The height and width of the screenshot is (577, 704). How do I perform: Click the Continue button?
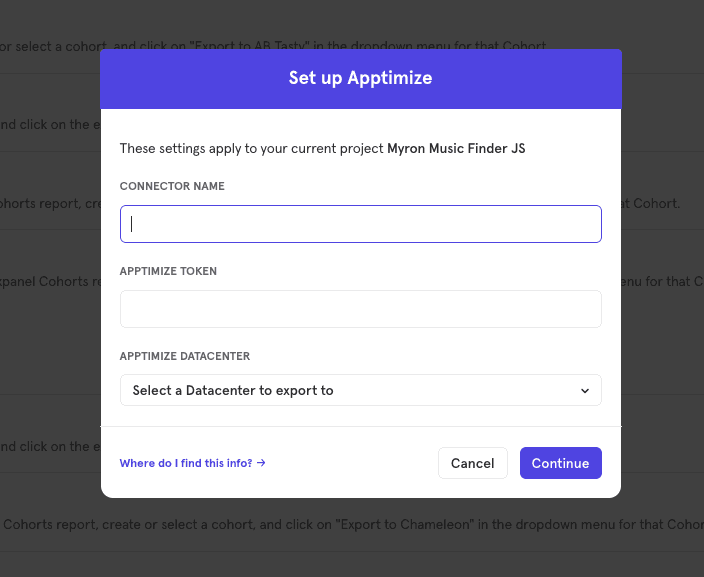coord(560,463)
